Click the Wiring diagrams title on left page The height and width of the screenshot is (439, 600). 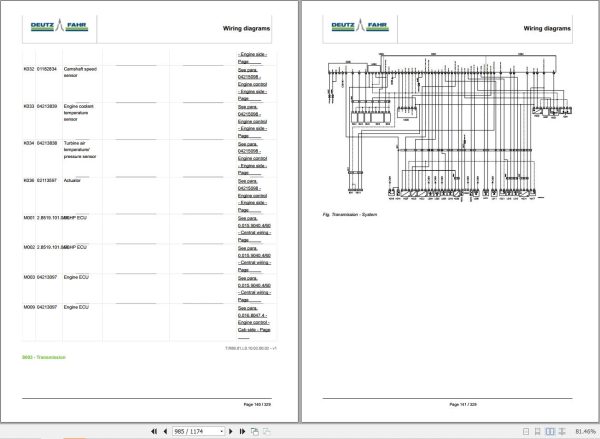pyautogui.click(x=246, y=28)
